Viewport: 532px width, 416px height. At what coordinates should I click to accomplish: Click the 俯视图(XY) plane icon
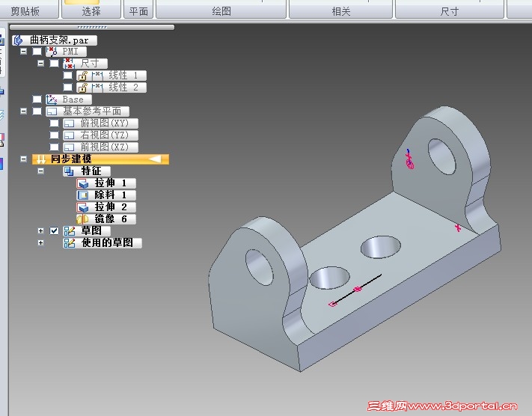[70, 123]
